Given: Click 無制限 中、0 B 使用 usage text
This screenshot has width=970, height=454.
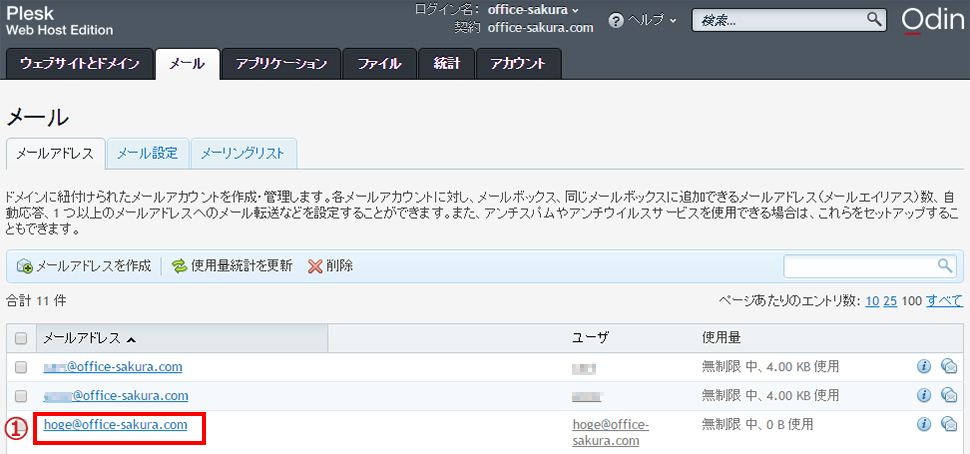Looking at the screenshot, I should [757, 424].
